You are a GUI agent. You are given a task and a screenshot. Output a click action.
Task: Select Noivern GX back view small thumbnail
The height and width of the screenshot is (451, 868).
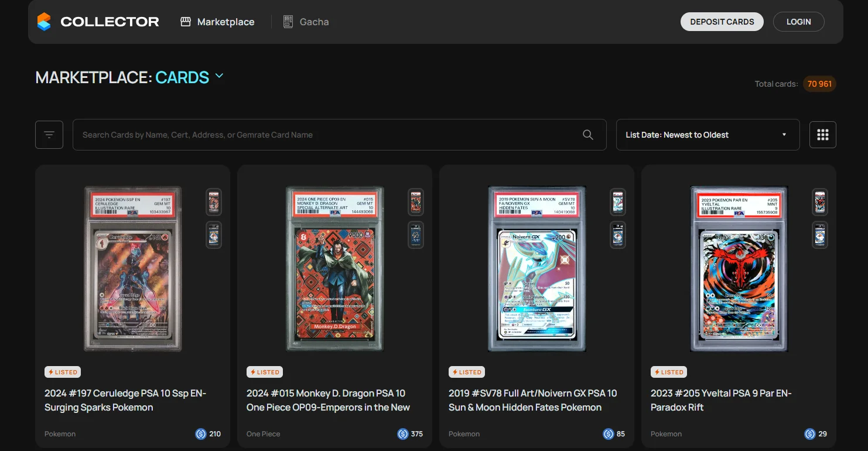[618, 235]
